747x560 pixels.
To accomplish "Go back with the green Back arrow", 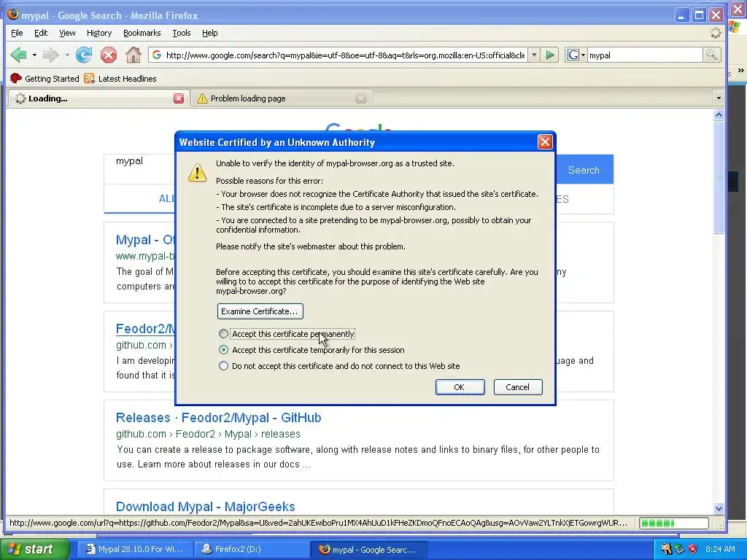I will pos(18,55).
